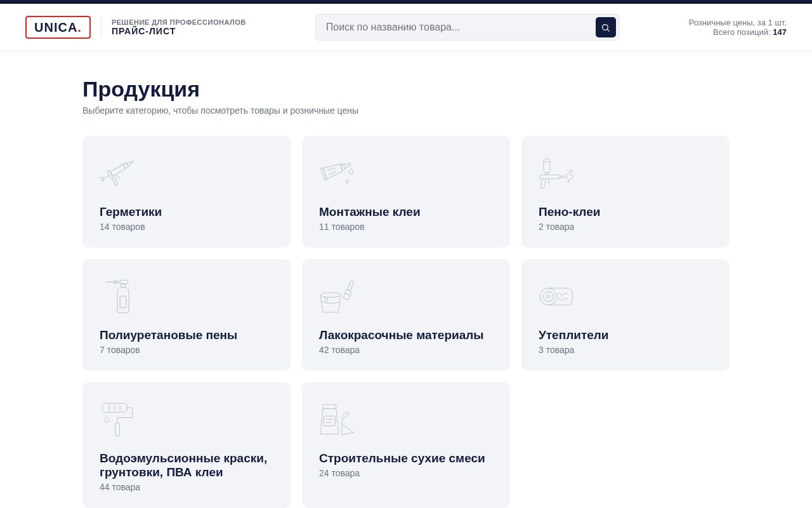Click the insulation roll icon for Утеплители
This screenshot has width=812, height=508.
(556, 295)
